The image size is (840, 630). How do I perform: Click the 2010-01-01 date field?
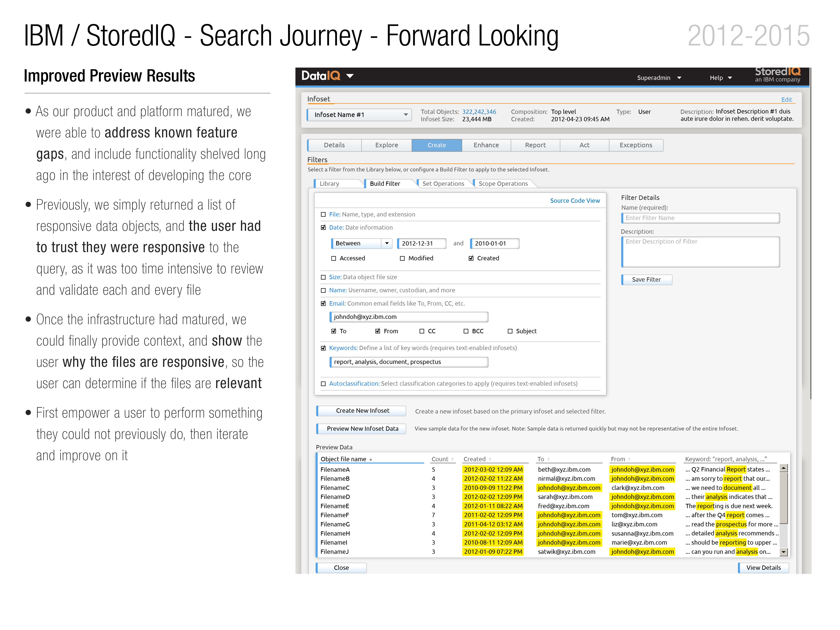point(494,243)
